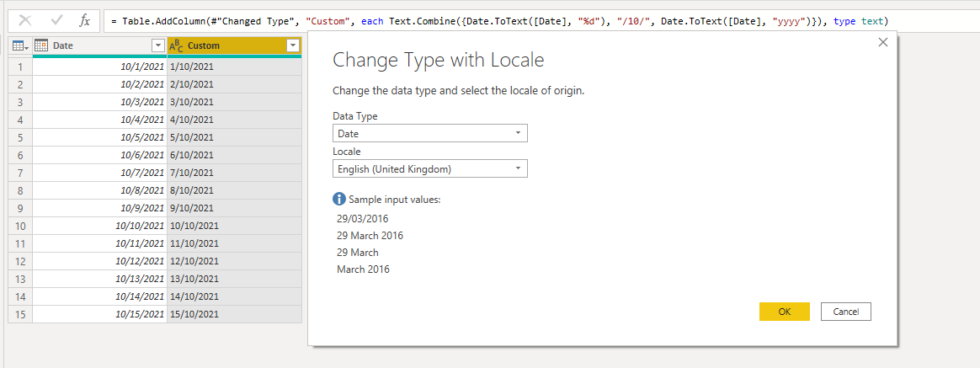The width and height of the screenshot is (980, 368).
Task: Click Date cell 10/5/2021
Action: pyautogui.click(x=100, y=136)
